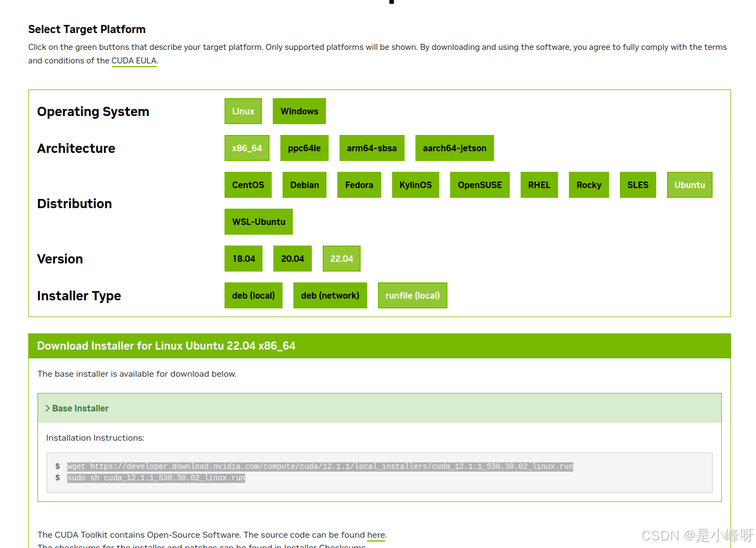Click the 'Installer Type' row label
This screenshot has height=548, width=756.
(x=79, y=296)
